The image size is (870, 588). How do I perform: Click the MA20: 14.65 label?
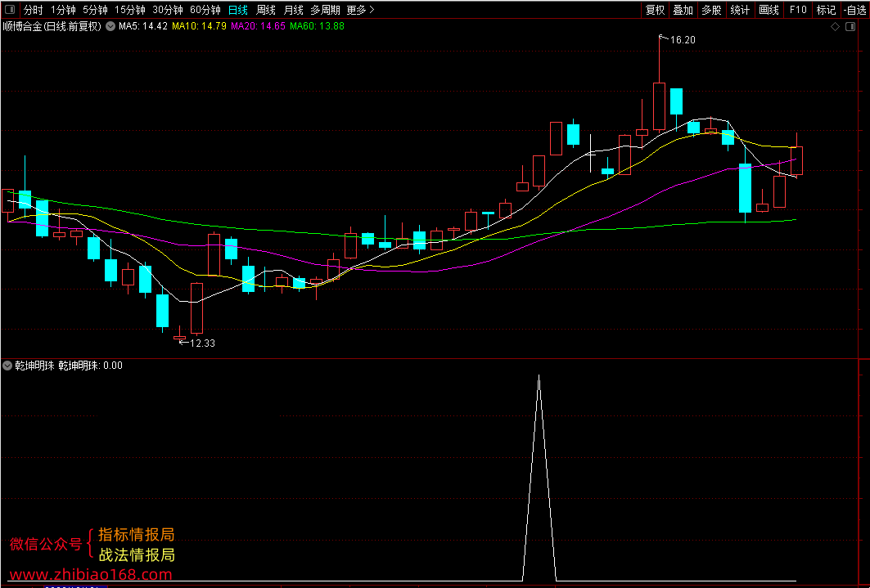259,26
